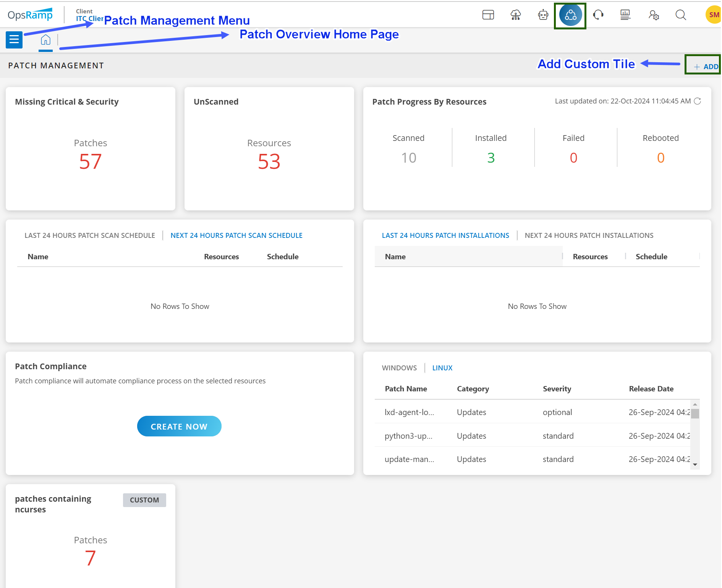The width and height of the screenshot is (722, 588).
Task: Select the python3-up... patch row
Action: pyautogui.click(x=533, y=436)
